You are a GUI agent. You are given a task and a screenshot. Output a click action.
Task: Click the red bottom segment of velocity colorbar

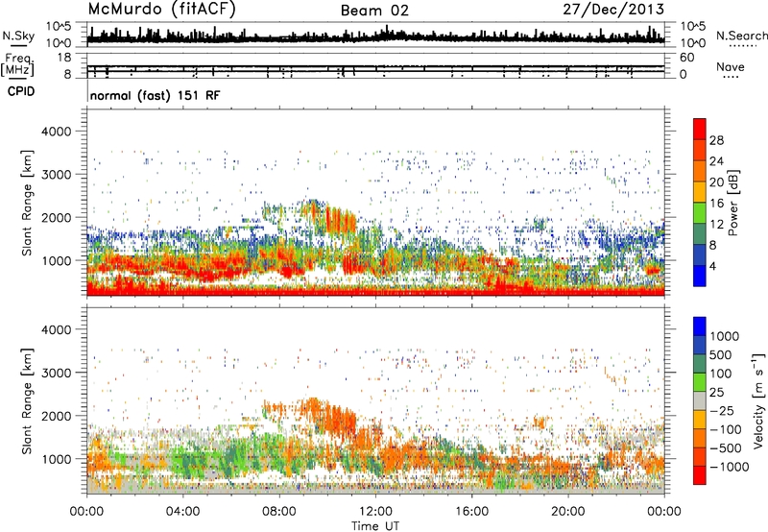pos(700,475)
